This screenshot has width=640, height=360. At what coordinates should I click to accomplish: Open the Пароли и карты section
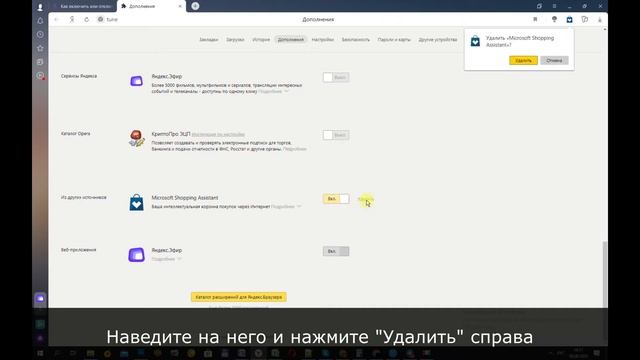pos(394,40)
